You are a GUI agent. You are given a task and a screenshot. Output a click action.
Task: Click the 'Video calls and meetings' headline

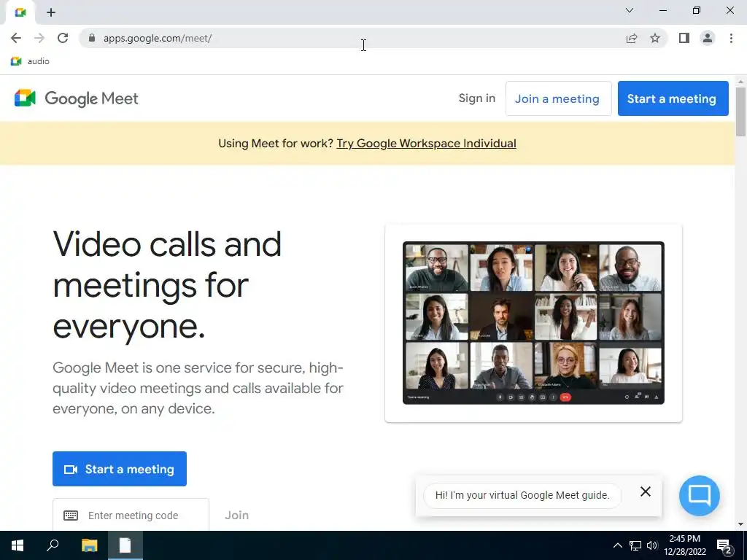pos(167,285)
